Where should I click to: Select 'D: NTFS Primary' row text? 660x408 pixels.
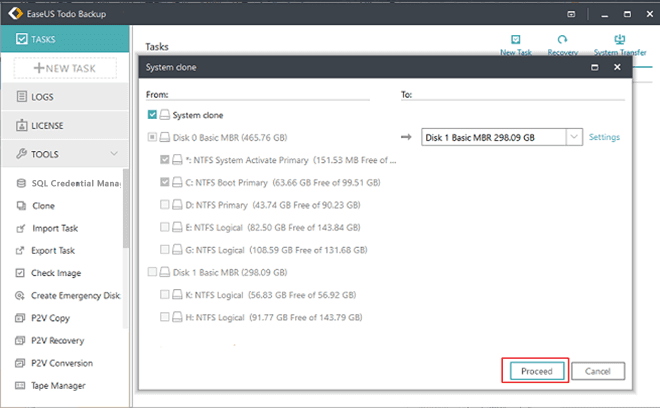coord(273,205)
